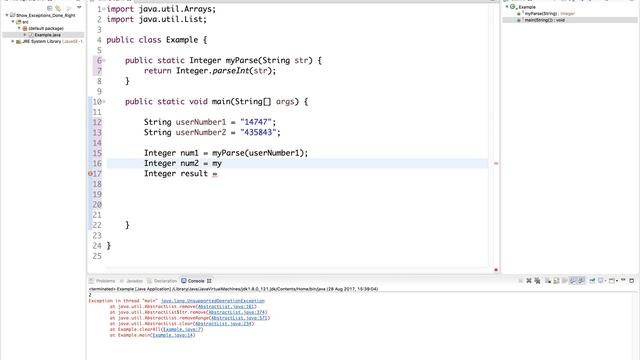Viewport: 640px width, 360px height.
Task: Click Remove All Terminated Launches icon
Action: [538, 281]
